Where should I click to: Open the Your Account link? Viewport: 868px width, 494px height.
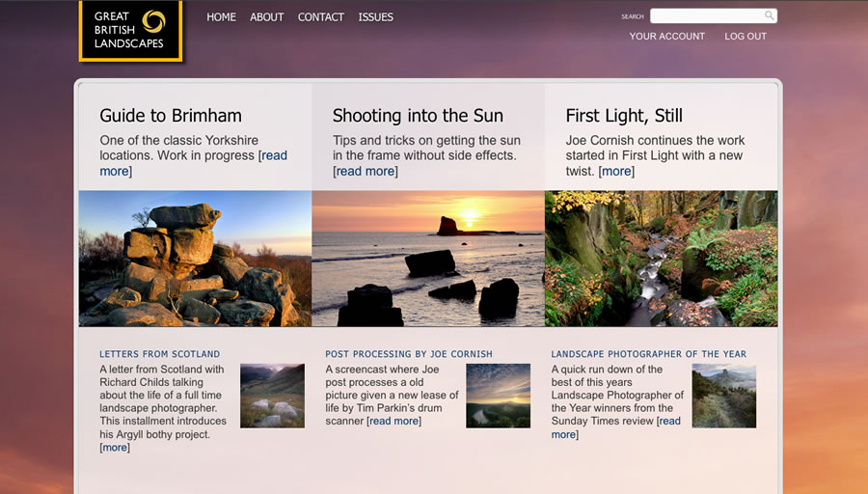click(x=667, y=37)
